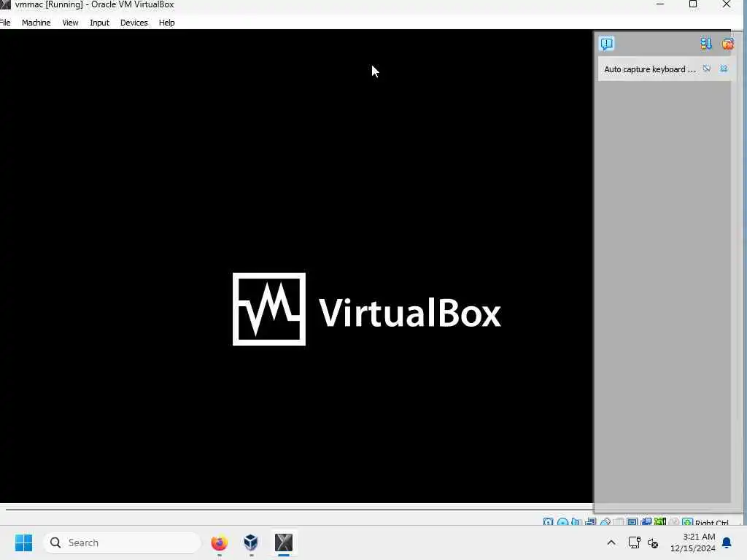Minimize the vmmac VirtualBox window
747x560 pixels.
659,4
